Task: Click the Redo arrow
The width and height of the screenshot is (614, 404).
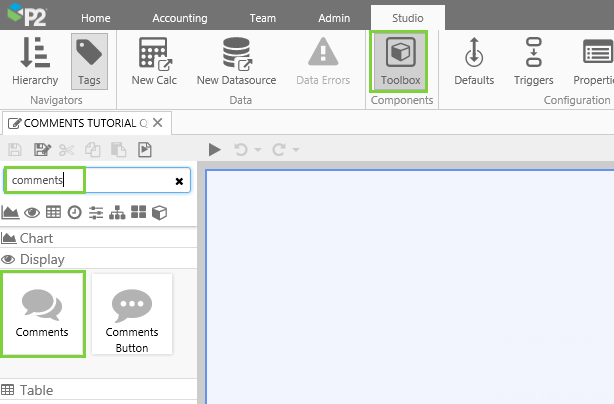Action: 279,150
